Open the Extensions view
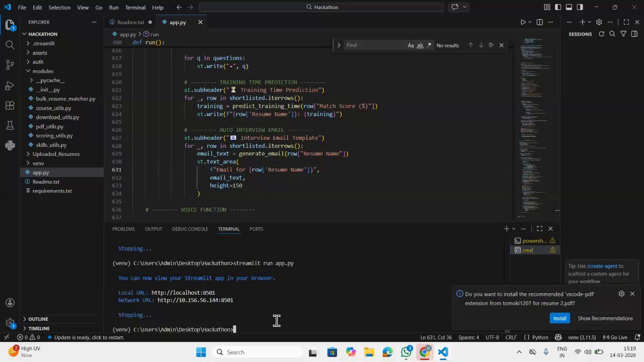The width and height of the screenshot is (644, 362). click(x=10, y=105)
